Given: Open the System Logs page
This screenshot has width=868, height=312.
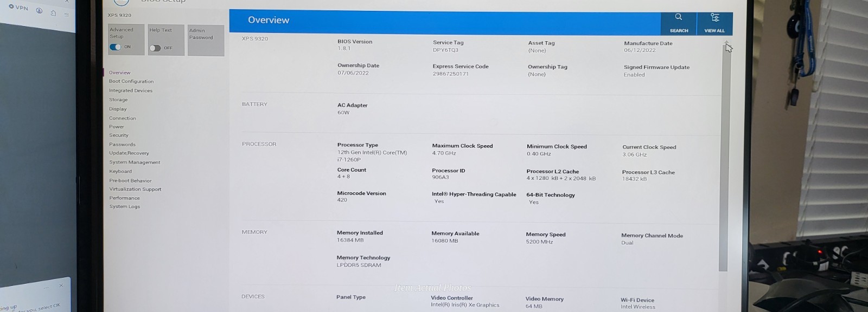Looking at the screenshot, I should coord(125,206).
